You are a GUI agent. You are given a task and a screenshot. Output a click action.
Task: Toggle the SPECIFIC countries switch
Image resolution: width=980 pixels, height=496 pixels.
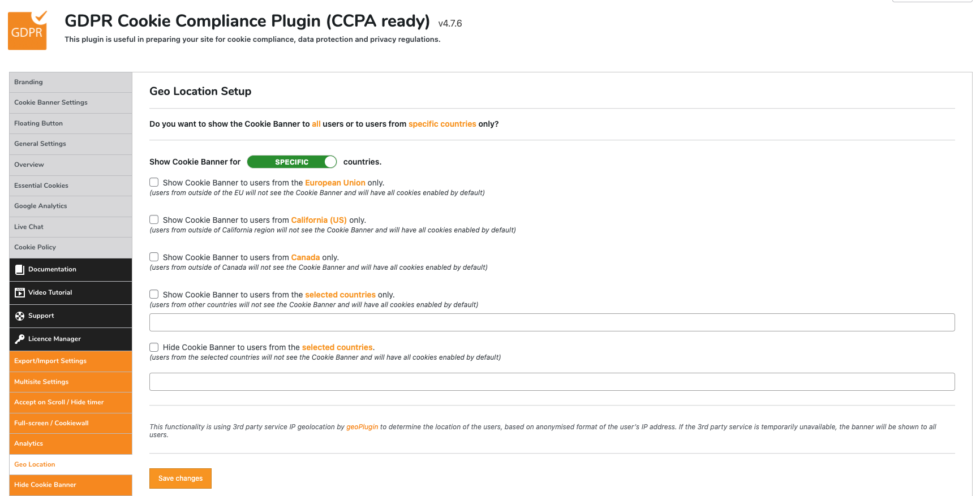click(292, 162)
